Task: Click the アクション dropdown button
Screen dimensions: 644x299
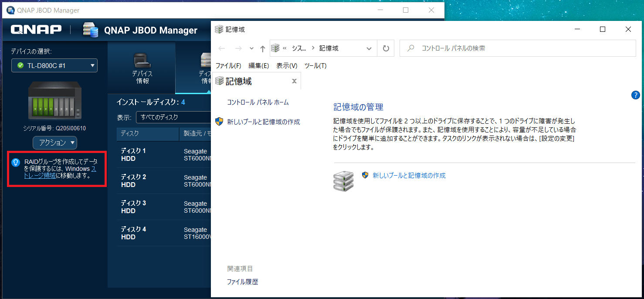Action: (x=55, y=143)
